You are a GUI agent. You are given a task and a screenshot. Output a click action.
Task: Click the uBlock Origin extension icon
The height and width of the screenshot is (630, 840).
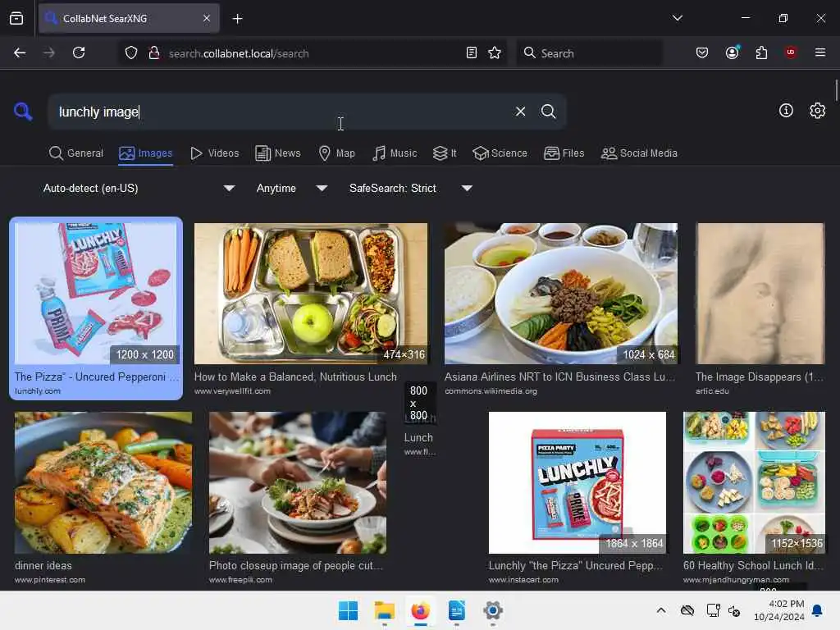click(791, 52)
